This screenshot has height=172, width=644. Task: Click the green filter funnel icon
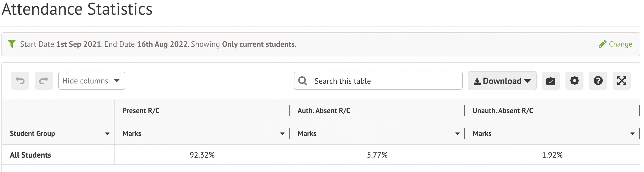[x=12, y=44]
